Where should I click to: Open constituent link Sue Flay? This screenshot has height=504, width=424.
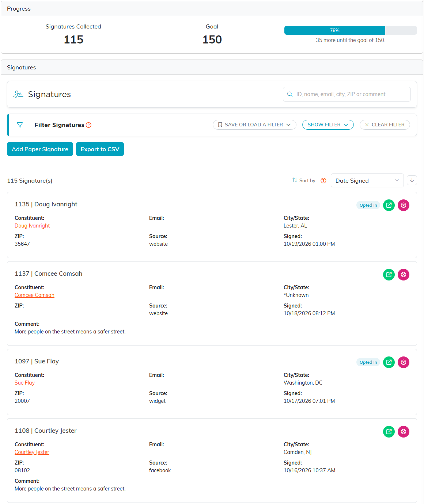click(25, 383)
